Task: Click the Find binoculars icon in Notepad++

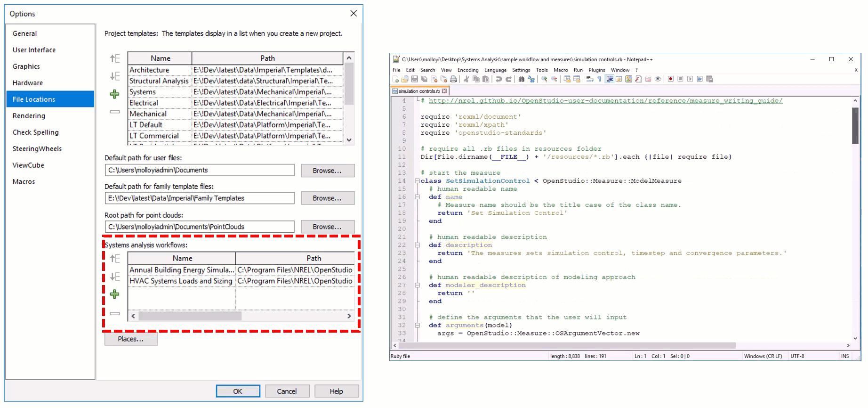Action: [521, 79]
